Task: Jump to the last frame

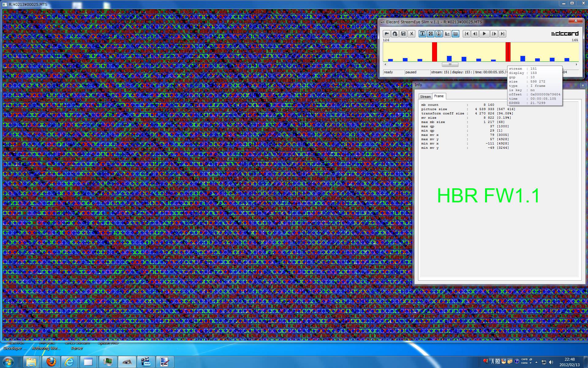Action: tap(502, 34)
